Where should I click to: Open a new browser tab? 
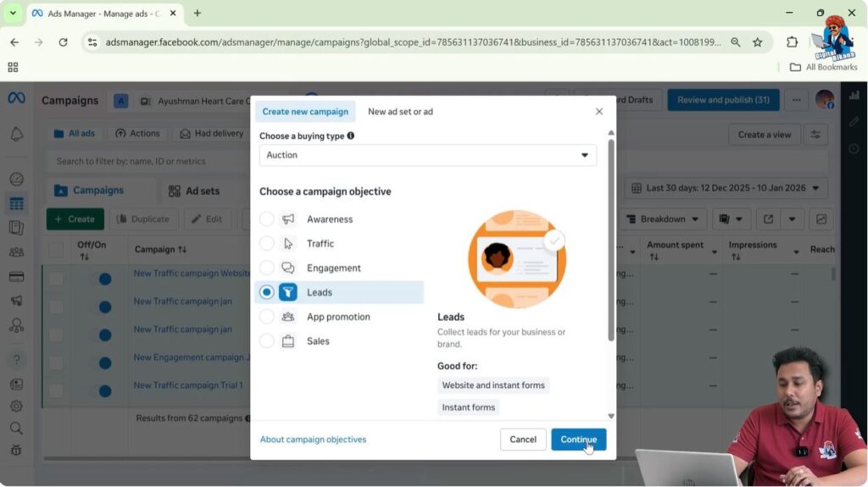point(197,13)
